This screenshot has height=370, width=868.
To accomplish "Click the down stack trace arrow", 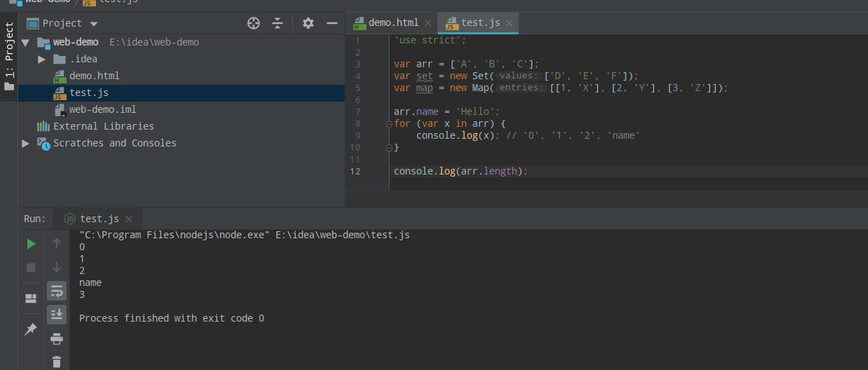I will [57, 267].
